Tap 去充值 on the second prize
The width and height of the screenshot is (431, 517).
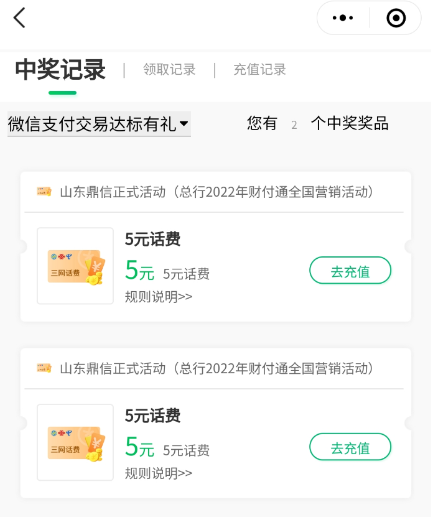pos(350,447)
